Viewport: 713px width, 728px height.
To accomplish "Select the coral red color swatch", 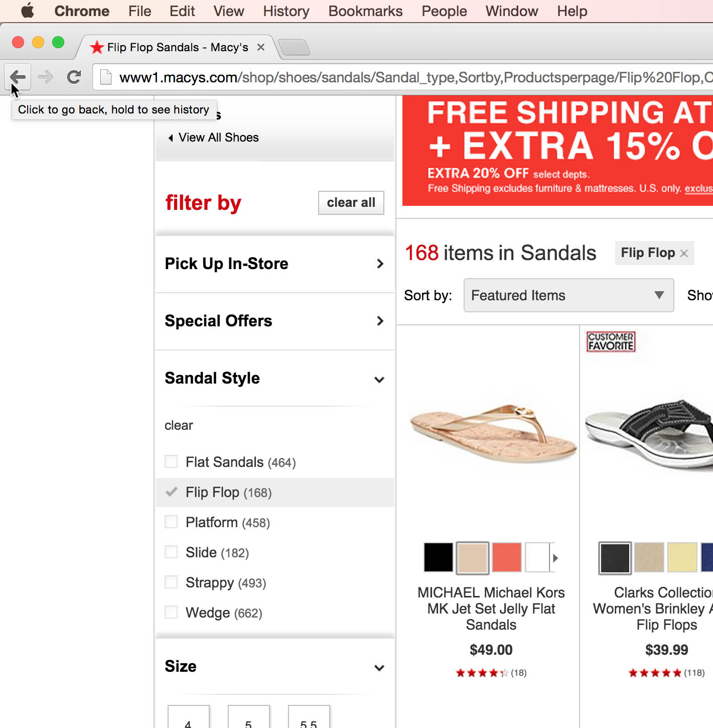I will point(507,557).
